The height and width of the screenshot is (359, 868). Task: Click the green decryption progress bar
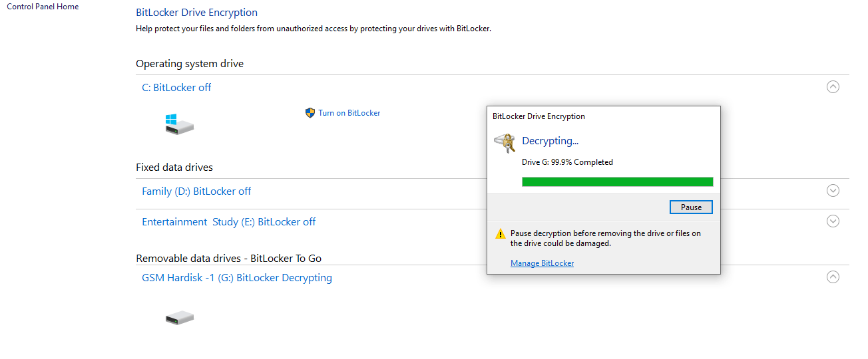pyautogui.click(x=618, y=181)
